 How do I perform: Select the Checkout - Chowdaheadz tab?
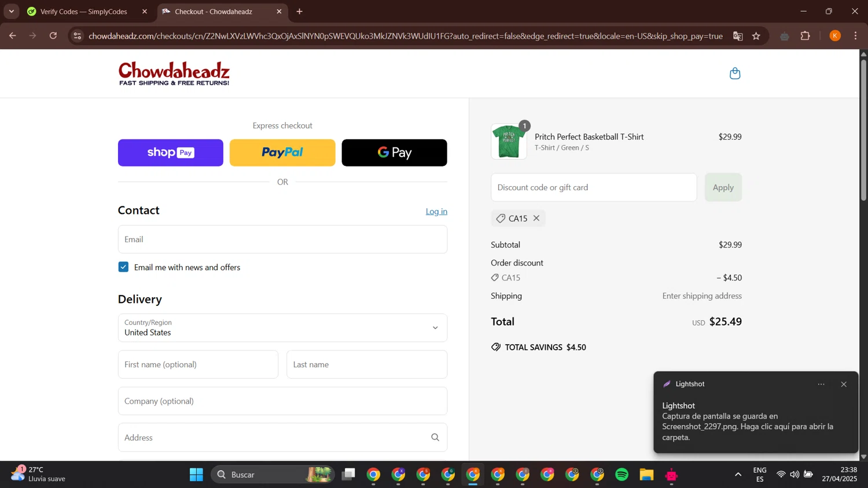coord(214,12)
